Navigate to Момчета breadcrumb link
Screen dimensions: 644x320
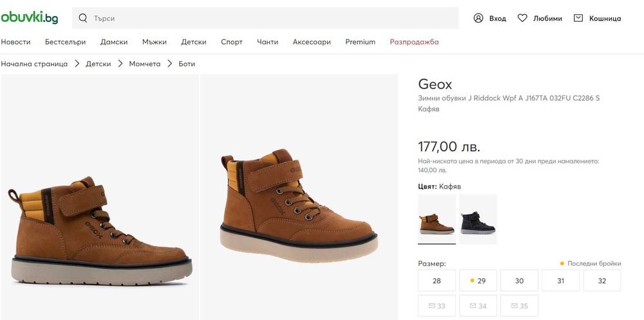click(x=145, y=64)
